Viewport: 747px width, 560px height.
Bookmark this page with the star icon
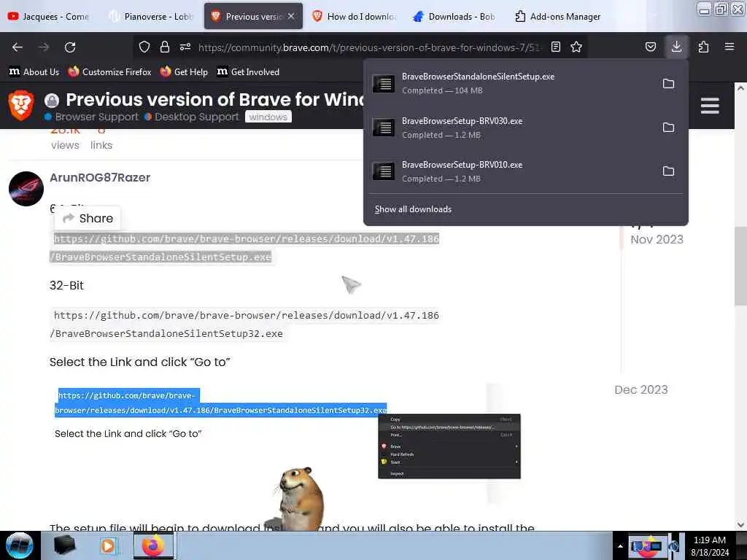coord(576,47)
